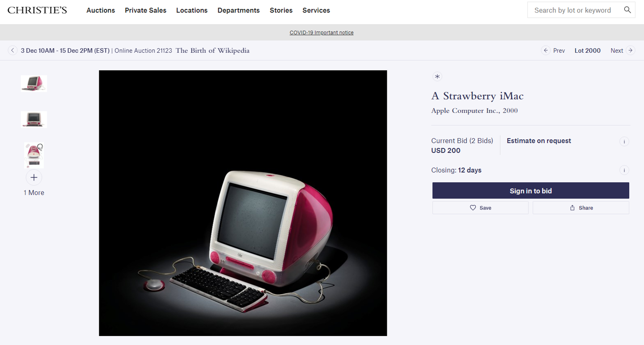Viewport: 644px width, 345px height.
Task: Open estimate info icon
Action: (x=624, y=142)
